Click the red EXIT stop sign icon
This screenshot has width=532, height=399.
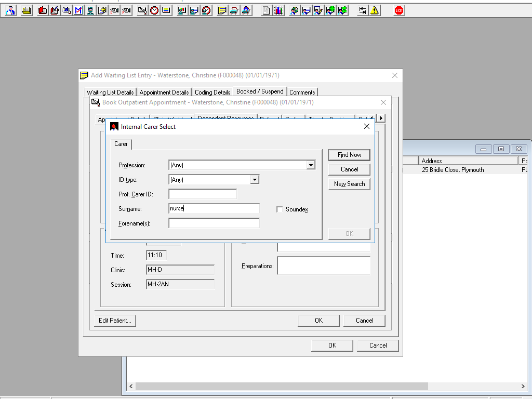pos(399,10)
